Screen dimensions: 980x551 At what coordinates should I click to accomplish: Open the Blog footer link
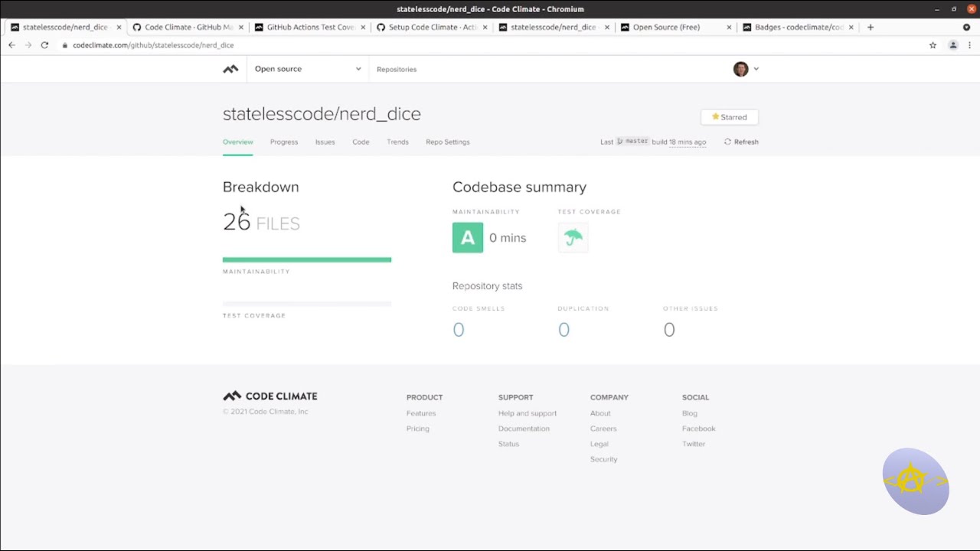(x=690, y=413)
